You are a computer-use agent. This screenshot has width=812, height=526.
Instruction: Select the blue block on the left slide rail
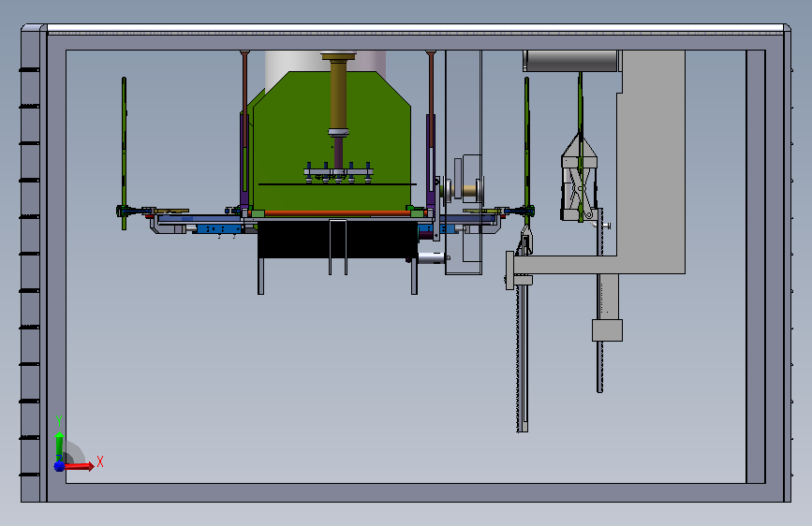(218, 228)
